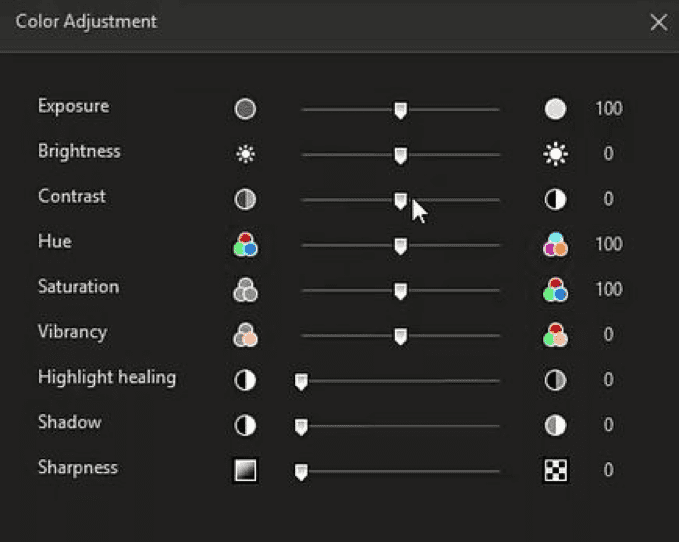Click the Highlight healing slider handle
This screenshot has width=679, height=542.
tap(301, 382)
